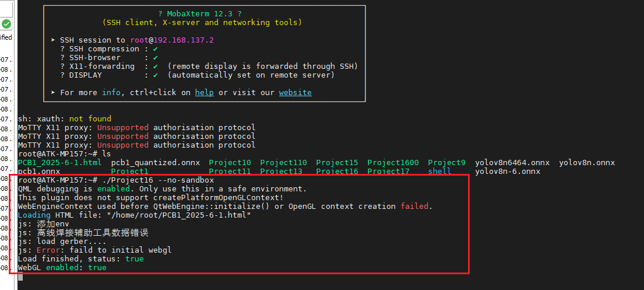This screenshot has width=644, height=290.
Task: Click the Loading HTML file path line
Action: 134,215
